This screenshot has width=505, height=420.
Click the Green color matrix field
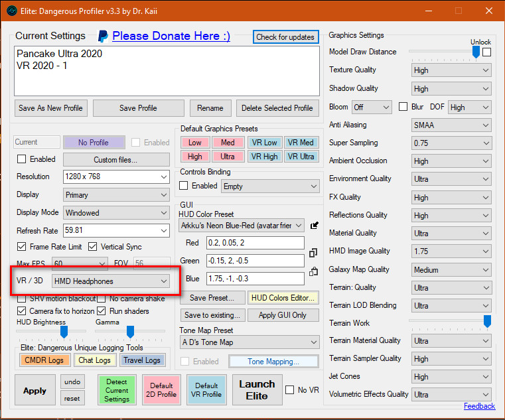tap(255, 261)
